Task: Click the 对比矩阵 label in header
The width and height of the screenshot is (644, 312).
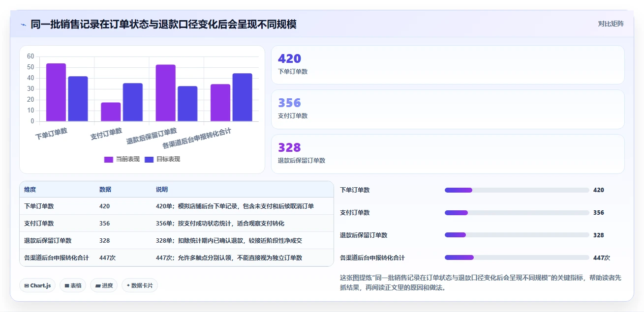Action: point(611,24)
